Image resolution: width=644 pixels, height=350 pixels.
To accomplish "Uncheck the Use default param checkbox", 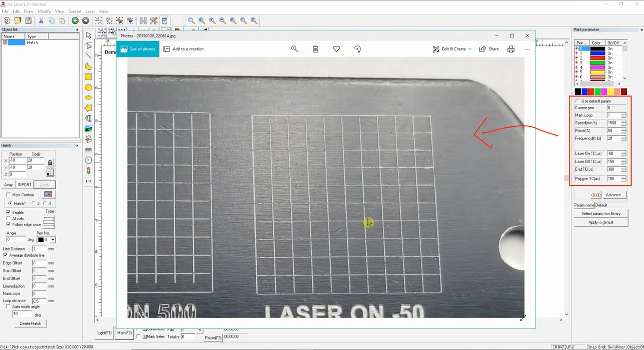I will pos(577,100).
